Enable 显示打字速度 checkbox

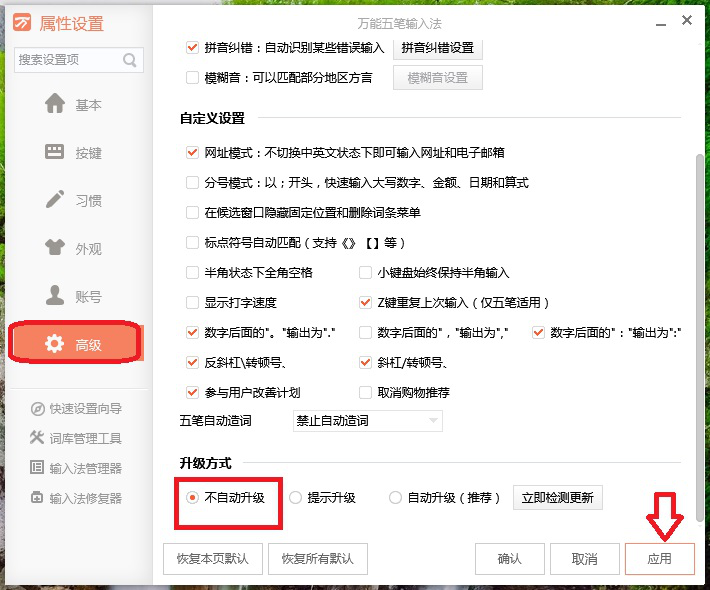(x=192, y=302)
